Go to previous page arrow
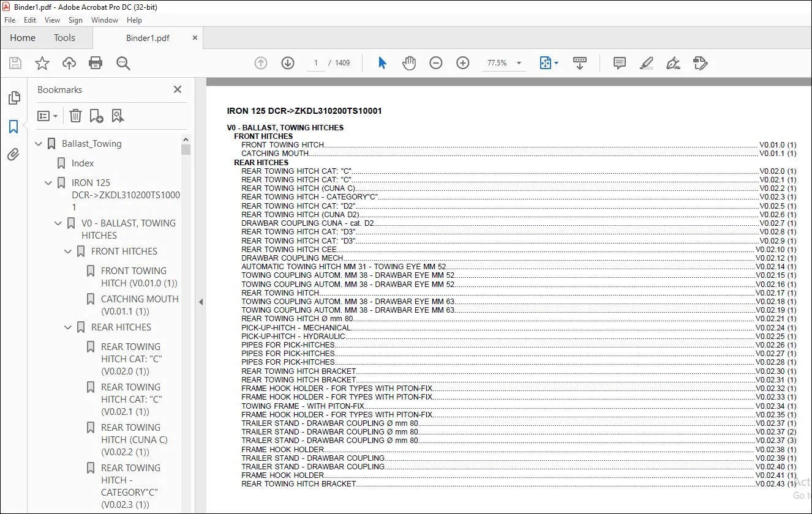 tap(261, 63)
